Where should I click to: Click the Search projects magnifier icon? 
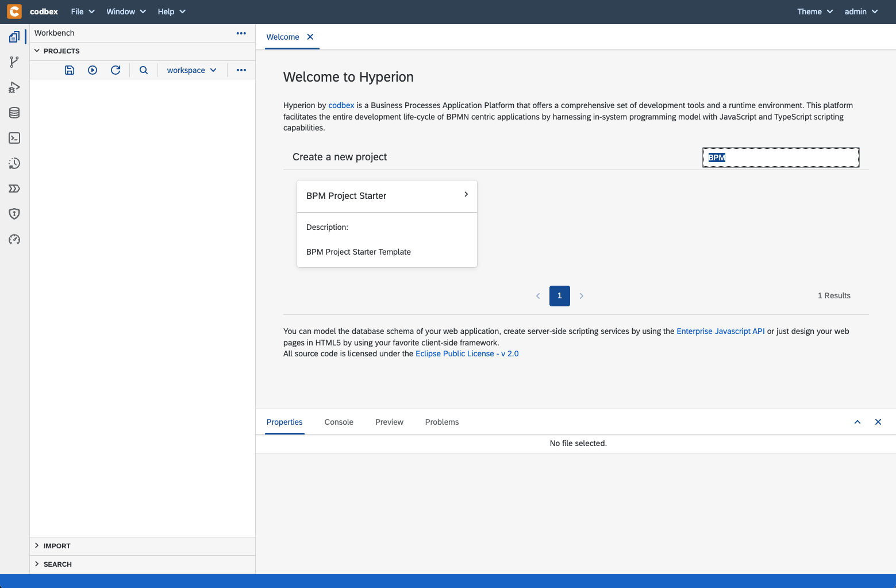[x=144, y=70]
